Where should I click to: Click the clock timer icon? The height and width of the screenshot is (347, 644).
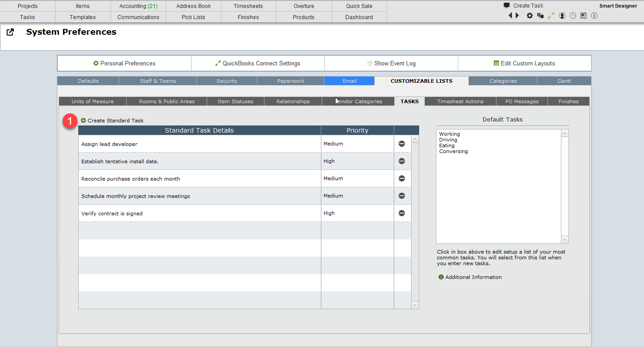[573, 16]
